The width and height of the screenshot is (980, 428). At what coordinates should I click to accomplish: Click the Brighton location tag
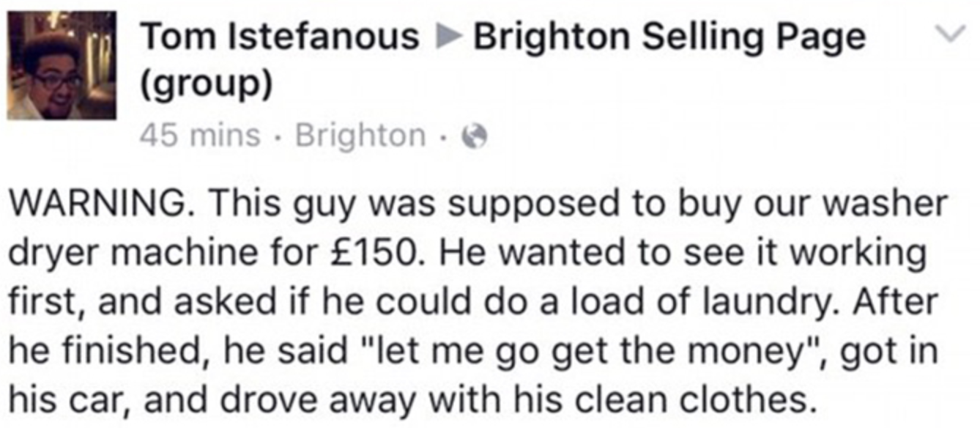pos(360,135)
